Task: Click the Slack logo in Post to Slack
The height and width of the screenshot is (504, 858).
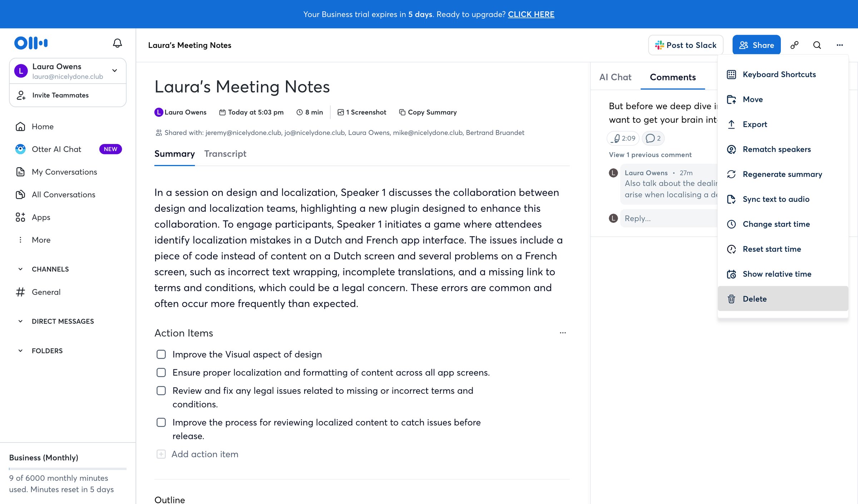Action: tap(659, 45)
